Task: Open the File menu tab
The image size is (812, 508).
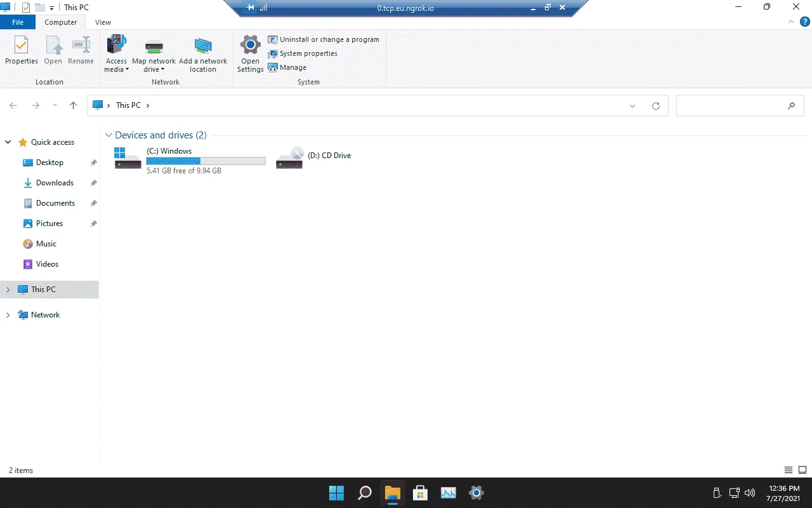Action: [18, 22]
